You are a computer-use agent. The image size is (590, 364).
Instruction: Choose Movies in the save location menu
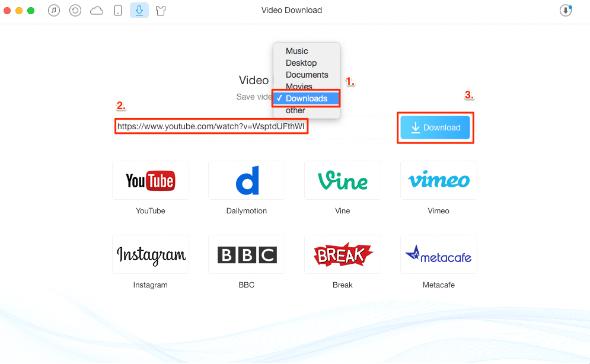(x=307, y=87)
